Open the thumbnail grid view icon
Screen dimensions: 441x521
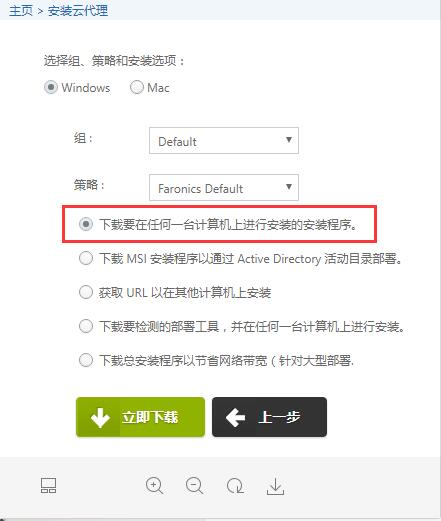pyautogui.click(x=48, y=485)
